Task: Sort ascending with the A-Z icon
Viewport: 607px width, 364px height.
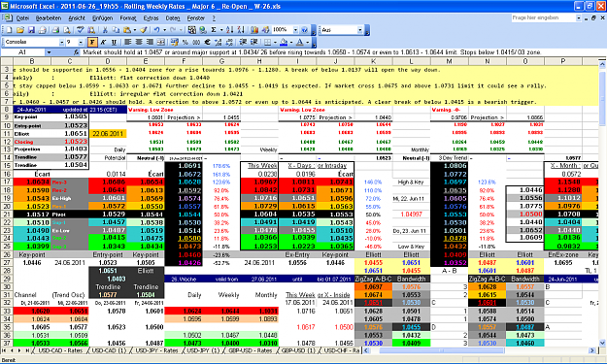Action: coord(229,30)
